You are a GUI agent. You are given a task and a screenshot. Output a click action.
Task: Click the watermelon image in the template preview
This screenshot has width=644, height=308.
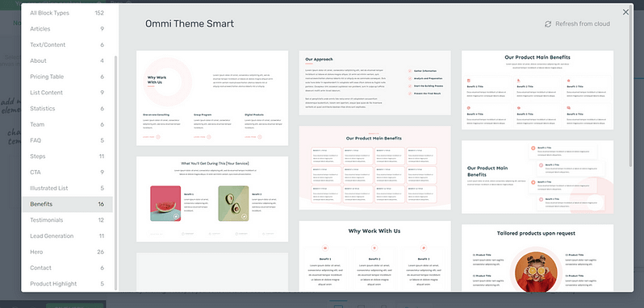pyautogui.click(x=165, y=203)
